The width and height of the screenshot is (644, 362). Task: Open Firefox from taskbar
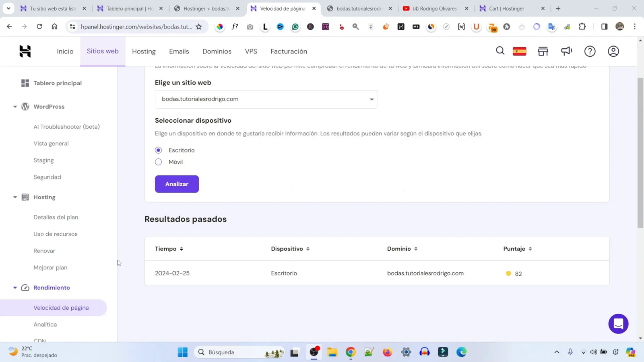[387, 352]
